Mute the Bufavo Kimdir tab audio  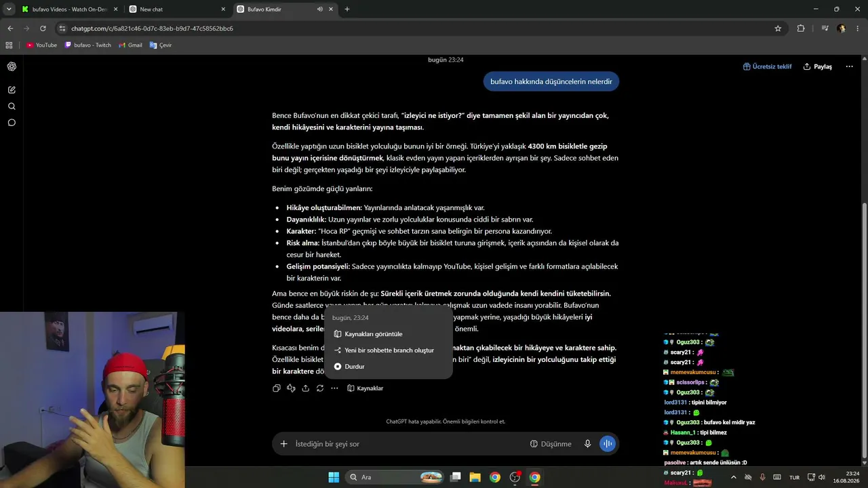point(319,9)
